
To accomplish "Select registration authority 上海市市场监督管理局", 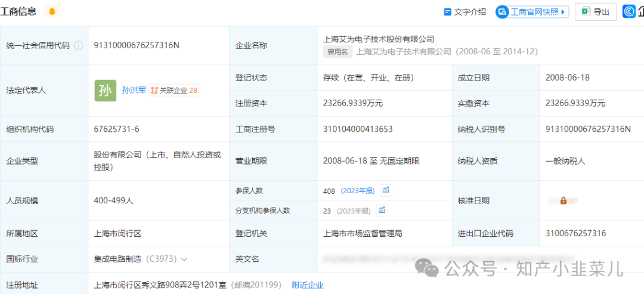I will tap(363, 234).
